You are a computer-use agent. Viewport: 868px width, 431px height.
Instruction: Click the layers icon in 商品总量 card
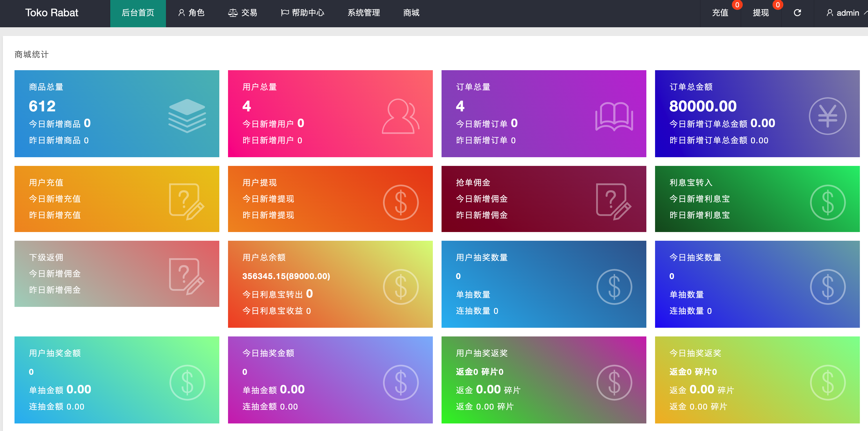pos(187,116)
